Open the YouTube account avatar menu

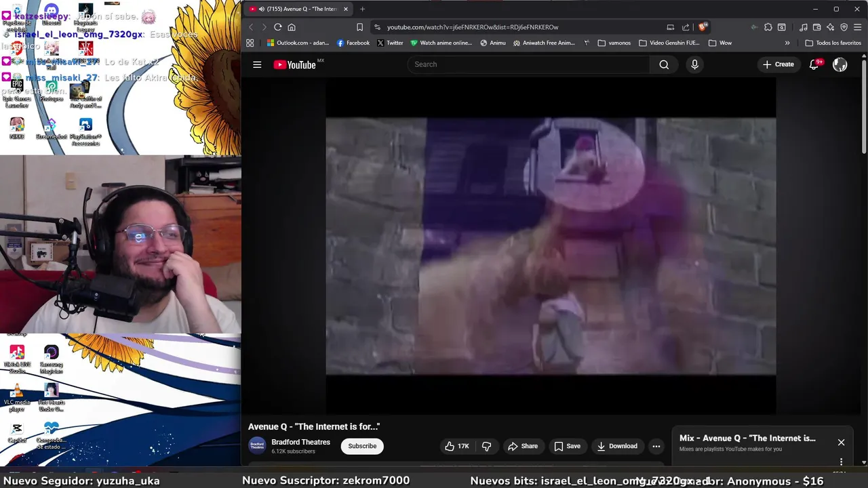[x=840, y=64]
